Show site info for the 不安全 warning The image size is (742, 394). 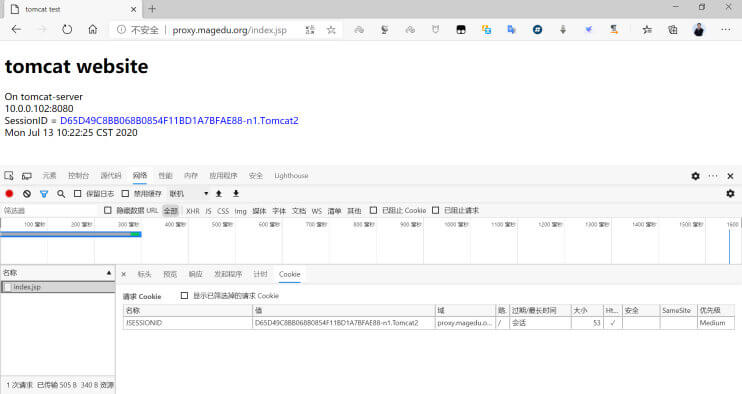pyautogui.click(x=138, y=30)
